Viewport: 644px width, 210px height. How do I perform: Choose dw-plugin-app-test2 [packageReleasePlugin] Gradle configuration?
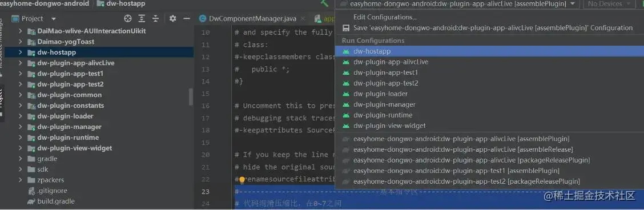pos(489,181)
